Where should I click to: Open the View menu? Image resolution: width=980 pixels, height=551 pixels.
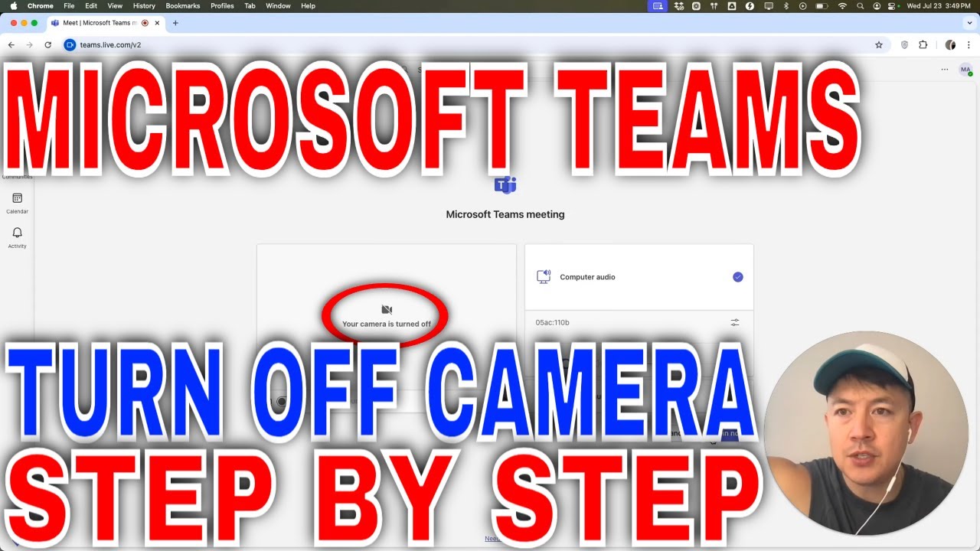[115, 6]
